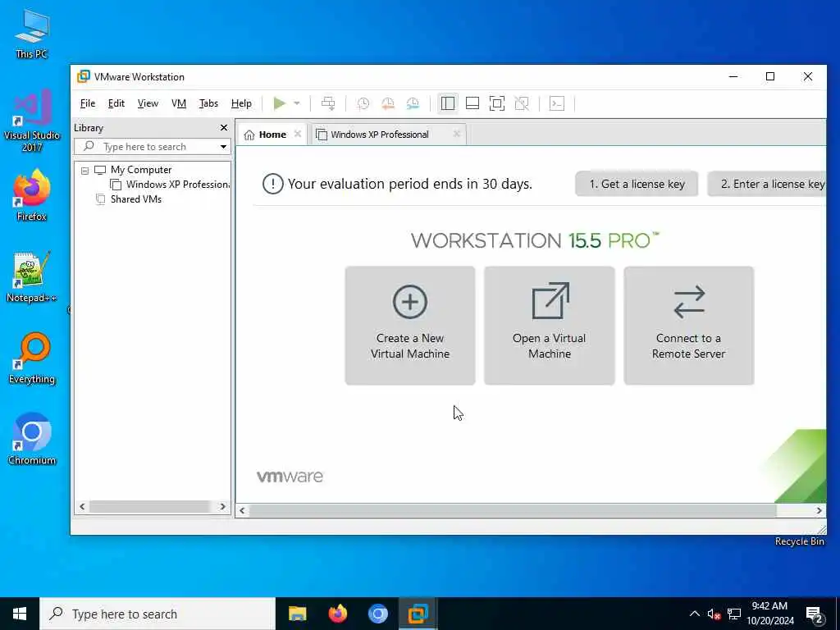Viewport: 840px width, 630px height.
Task: Show hidden system tray icons
Action: (694, 614)
